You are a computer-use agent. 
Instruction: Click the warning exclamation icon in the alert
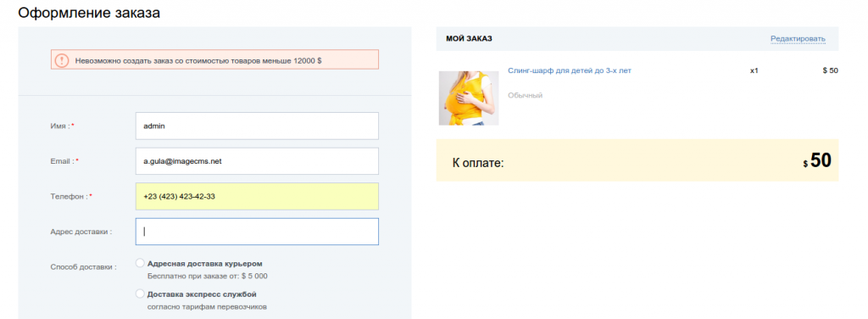(61, 59)
